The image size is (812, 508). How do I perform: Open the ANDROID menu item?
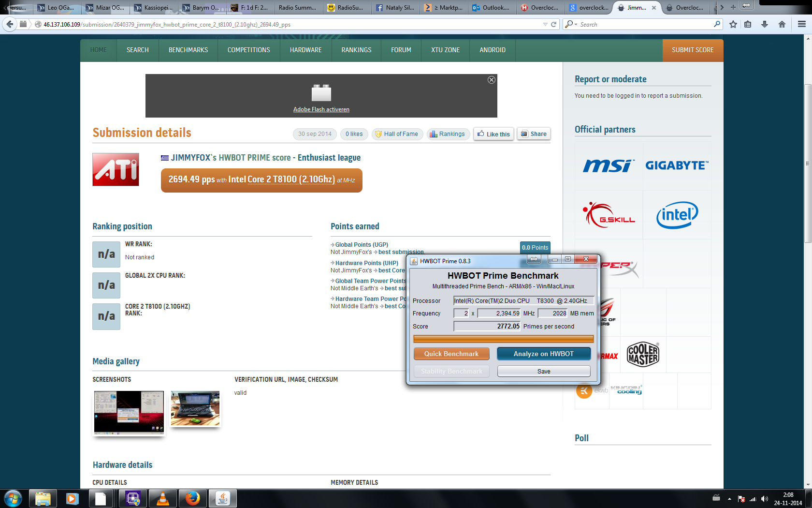pos(493,50)
